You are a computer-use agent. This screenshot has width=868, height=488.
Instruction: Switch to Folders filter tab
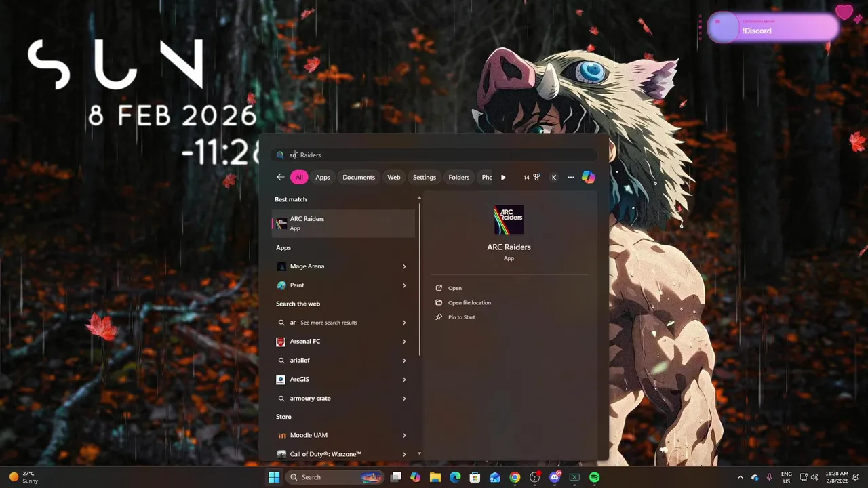click(459, 177)
